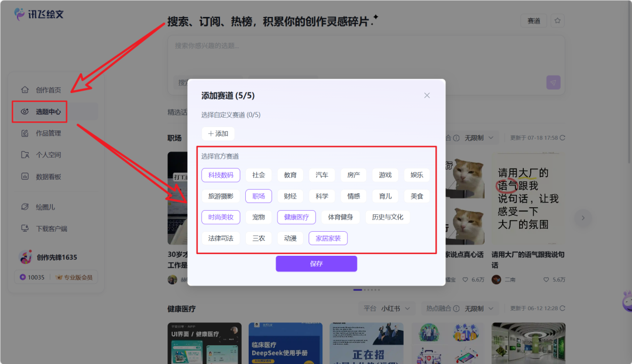Click the info icon in 健康医疗 热点融合
Screen dimensions: 632x364
(x=456, y=308)
